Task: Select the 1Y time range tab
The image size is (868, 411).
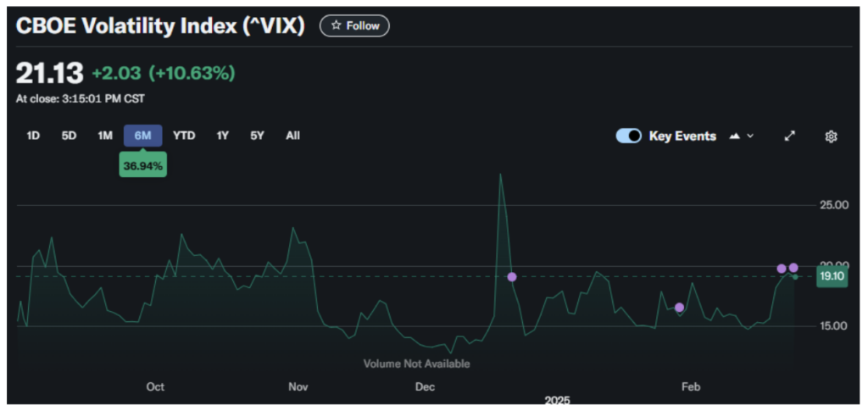Action: pyautogui.click(x=223, y=136)
